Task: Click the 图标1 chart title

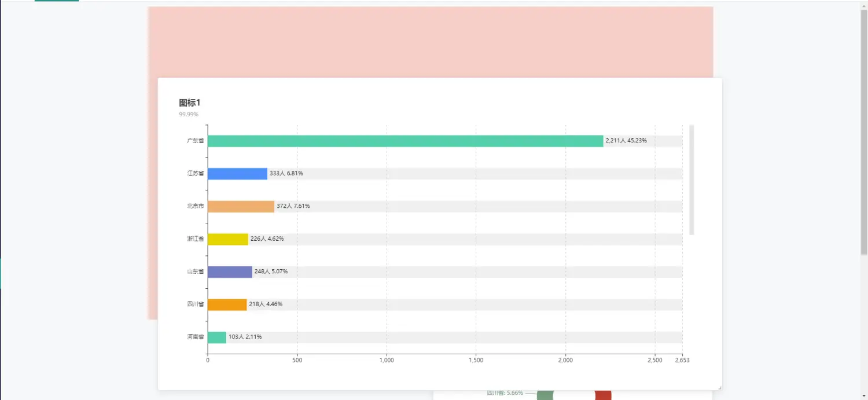Action: [190, 103]
